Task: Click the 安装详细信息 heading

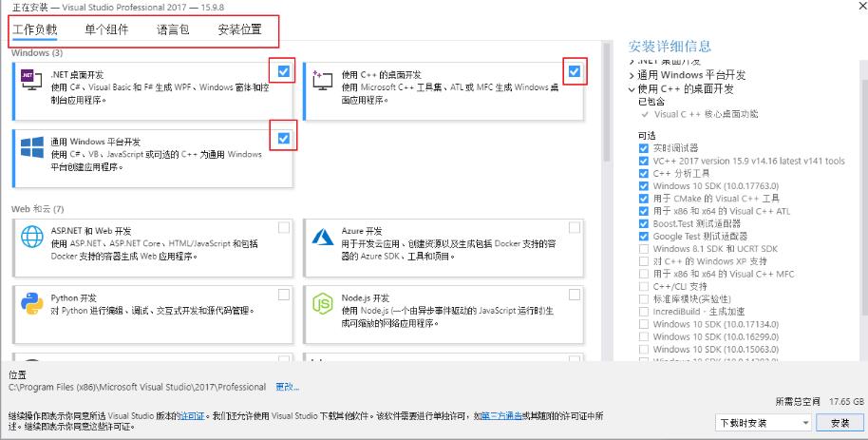Action: (670, 46)
